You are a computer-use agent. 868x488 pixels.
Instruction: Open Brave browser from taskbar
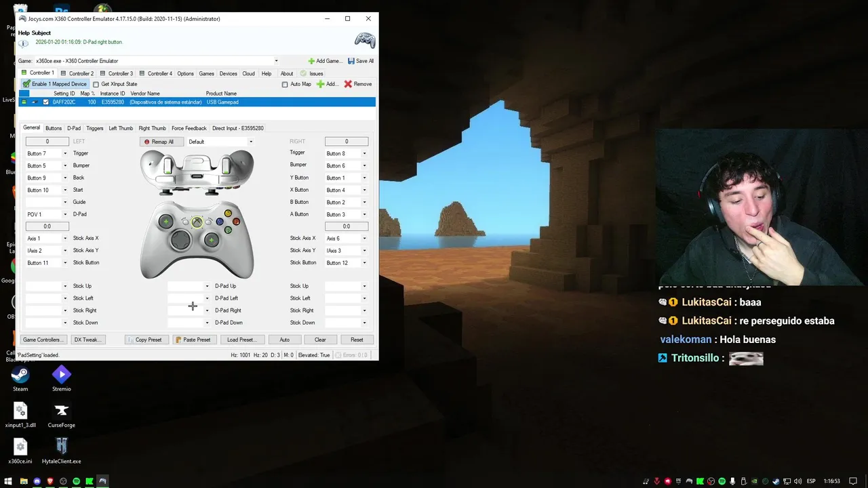(x=50, y=481)
